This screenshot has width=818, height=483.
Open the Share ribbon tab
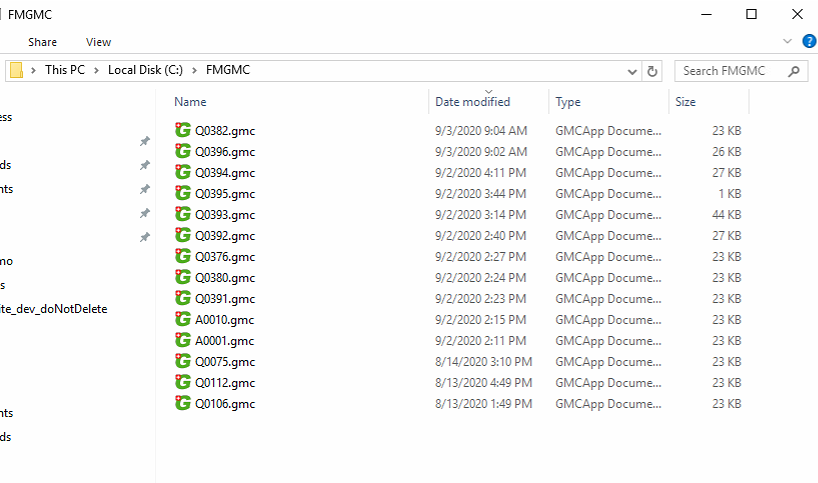pos(42,42)
